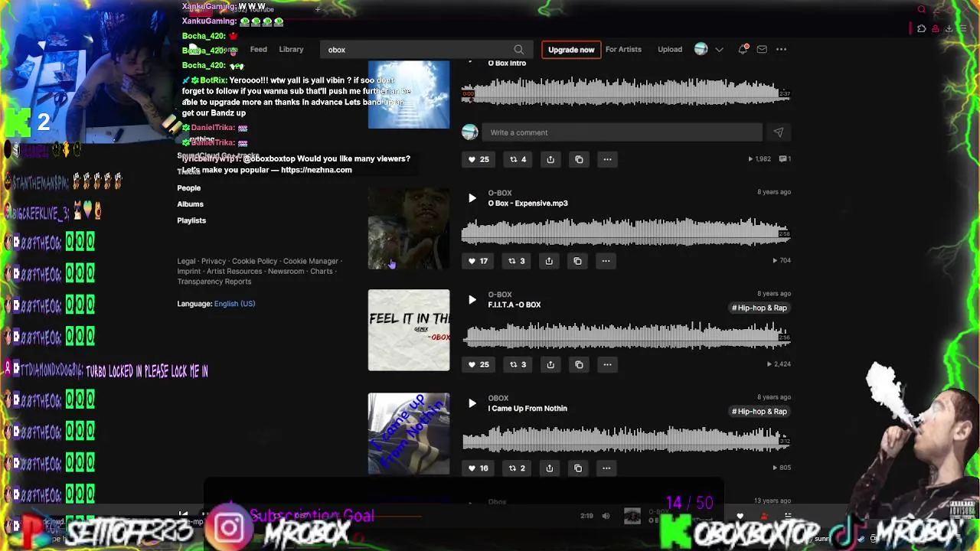Screen dimensions: 980x551
Task: Play F.I.I.T.A -O BOX track
Action: tap(472, 300)
